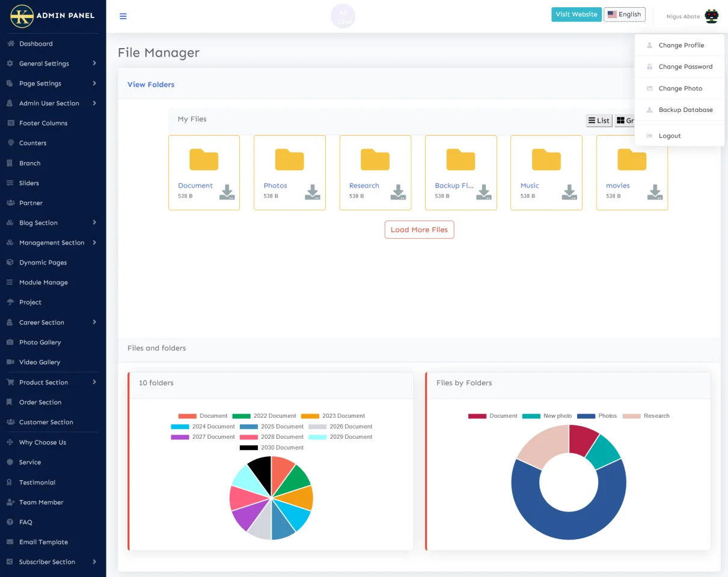The image size is (728, 577).
Task: Click the movies folder download icon
Action: tap(655, 192)
